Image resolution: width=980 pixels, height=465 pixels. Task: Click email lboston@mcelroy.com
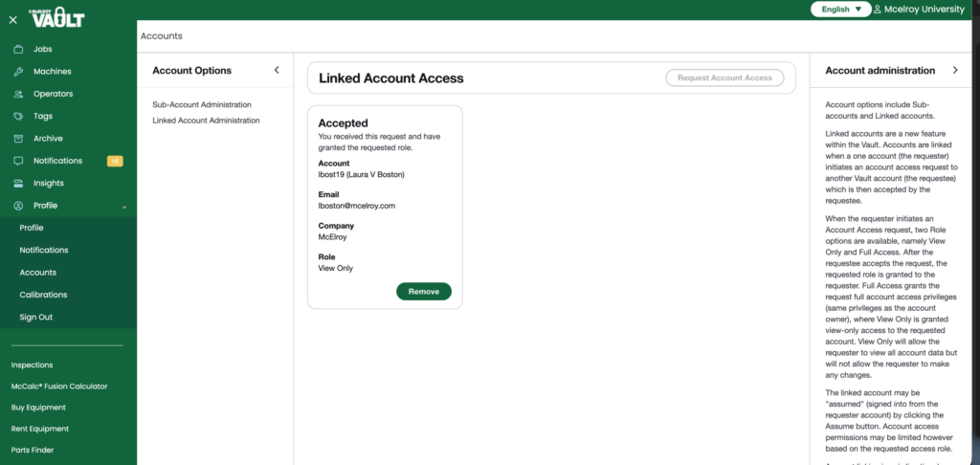357,206
